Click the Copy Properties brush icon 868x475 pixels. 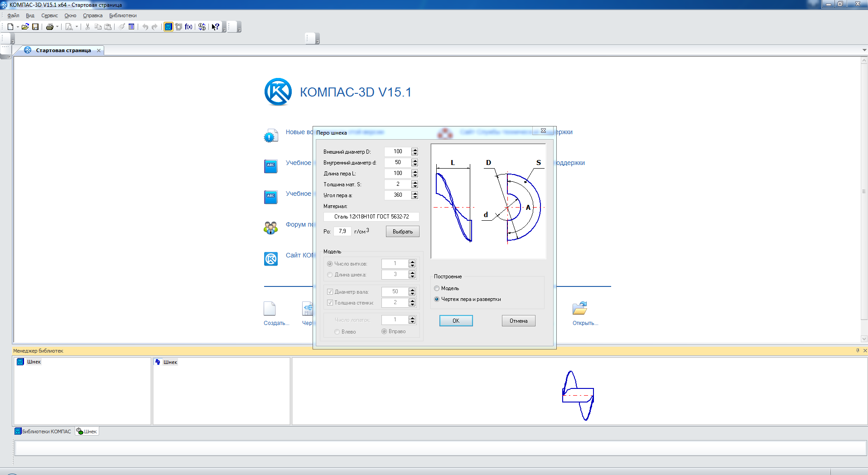click(x=122, y=27)
